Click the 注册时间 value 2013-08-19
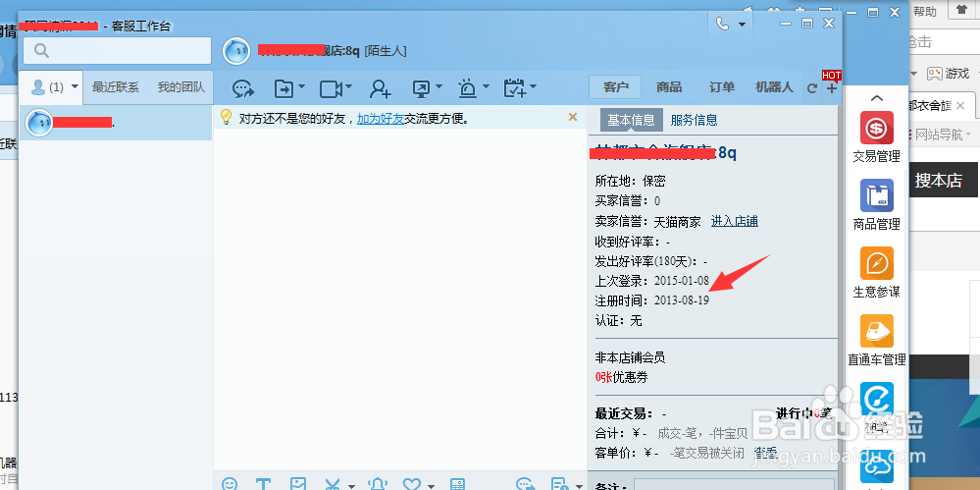 pos(681,300)
